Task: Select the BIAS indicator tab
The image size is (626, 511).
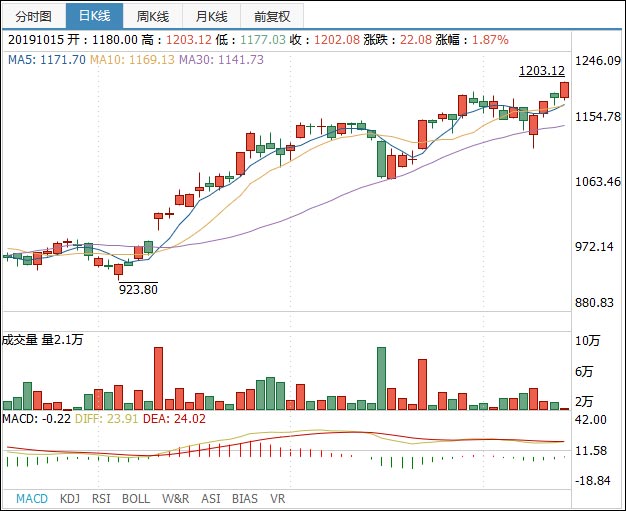Action: (x=244, y=498)
